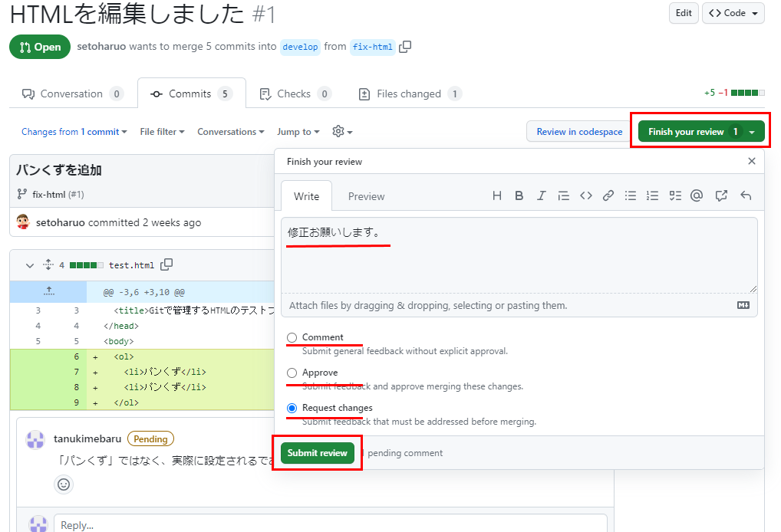
Task: Toggle the Finish your review dropdown
Action: [701, 132]
